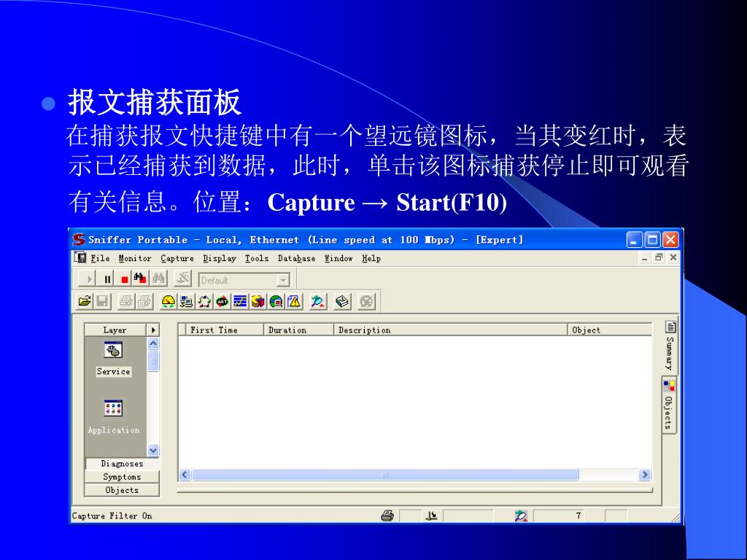Image resolution: width=747 pixels, height=560 pixels.
Task: Click the Sniffer document icon left of File
Action: [x=80, y=257]
